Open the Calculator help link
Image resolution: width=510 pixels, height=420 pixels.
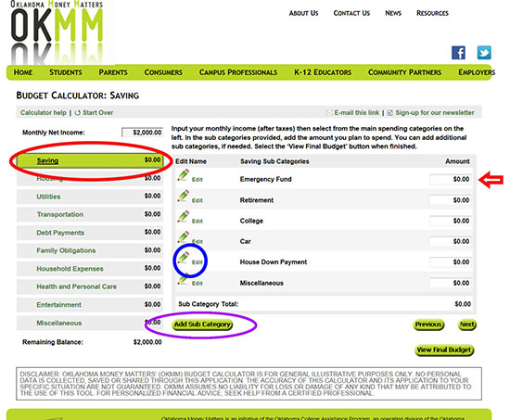pos(44,112)
